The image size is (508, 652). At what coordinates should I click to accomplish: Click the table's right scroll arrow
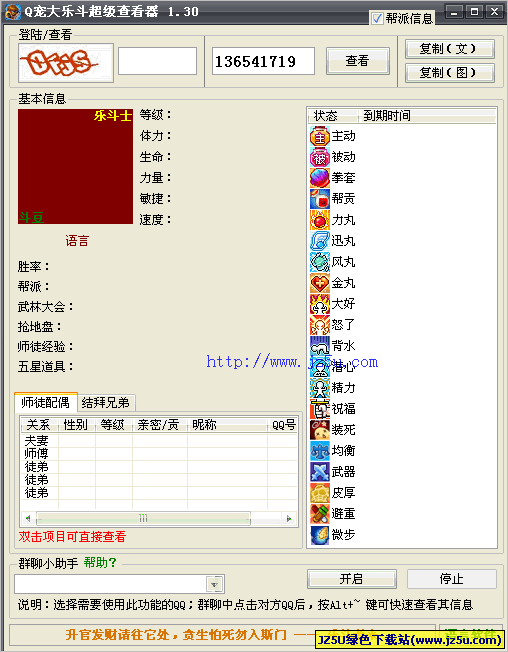(289, 519)
